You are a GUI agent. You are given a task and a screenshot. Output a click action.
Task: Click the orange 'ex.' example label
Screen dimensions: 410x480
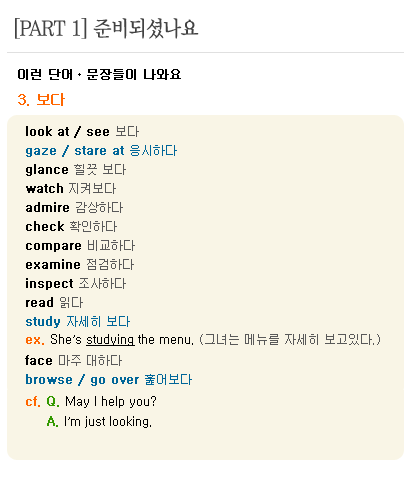35,340
